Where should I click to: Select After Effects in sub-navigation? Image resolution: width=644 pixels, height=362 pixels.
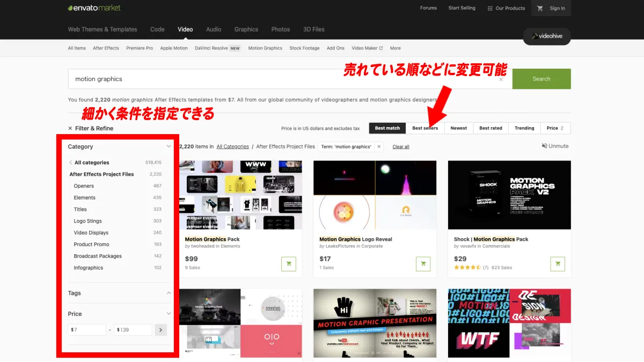pos(106,48)
